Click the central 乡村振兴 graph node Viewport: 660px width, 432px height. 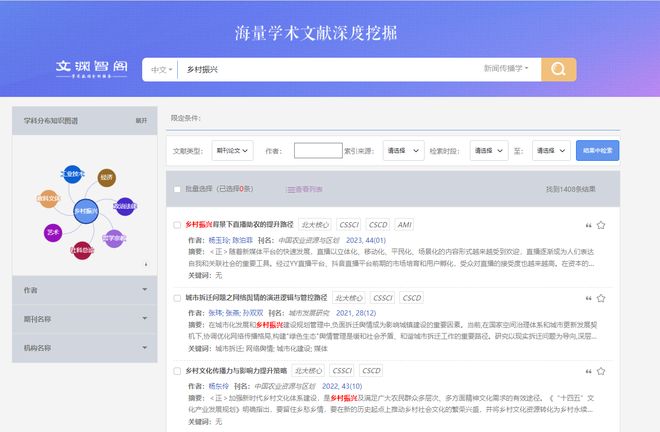86,211
